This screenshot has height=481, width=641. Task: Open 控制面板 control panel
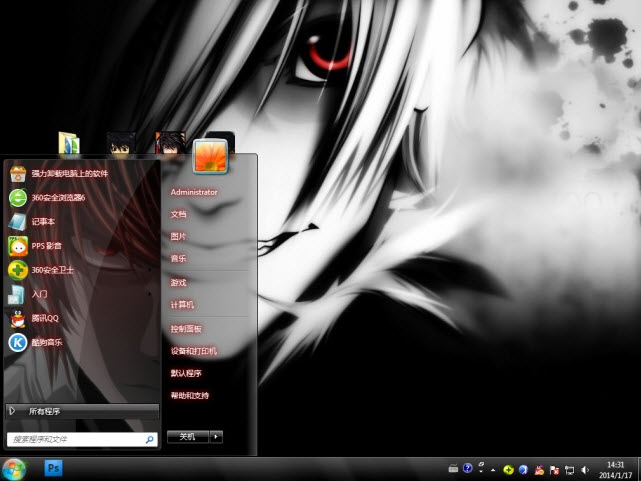click(x=186, y=329)
